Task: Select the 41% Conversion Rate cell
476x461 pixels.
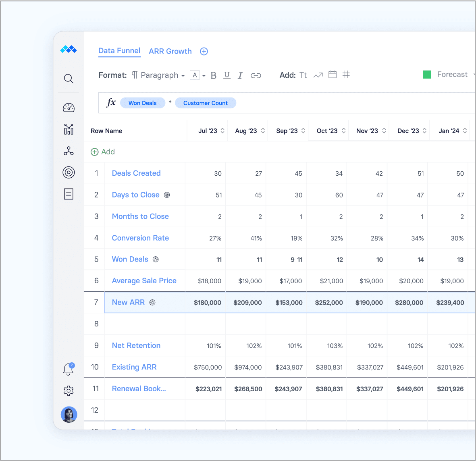Action: (246, 238)
